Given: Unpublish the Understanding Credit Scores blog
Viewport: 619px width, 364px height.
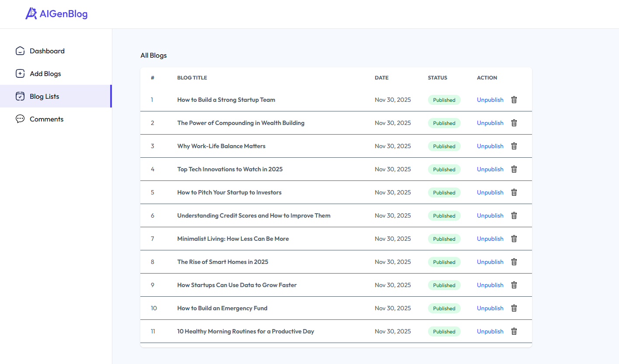Looking at the screenshot, I should (x=490, y=216).
